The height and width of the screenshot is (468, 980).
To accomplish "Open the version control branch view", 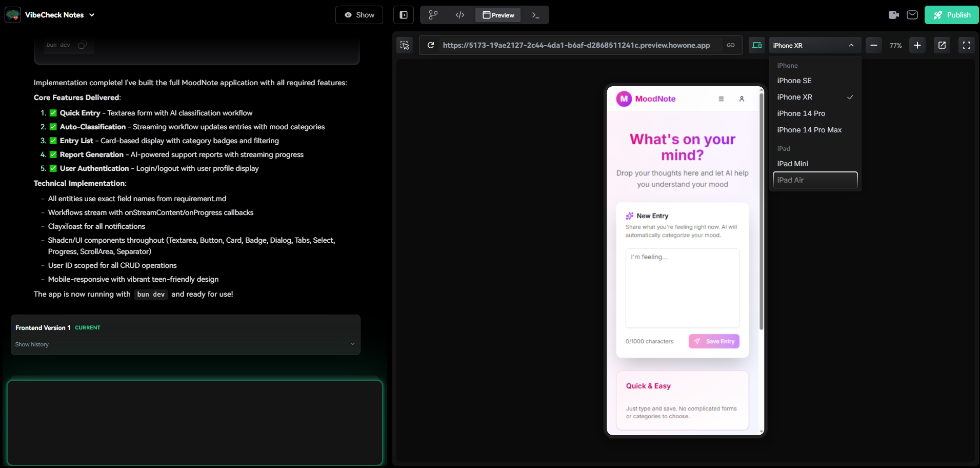I will [x=433, y=15].
